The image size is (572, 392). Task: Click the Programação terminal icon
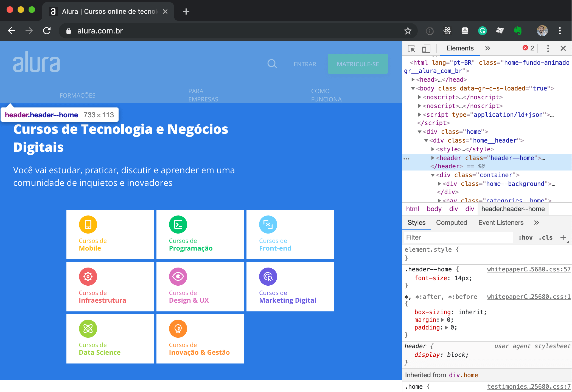(x=178, y=225)
